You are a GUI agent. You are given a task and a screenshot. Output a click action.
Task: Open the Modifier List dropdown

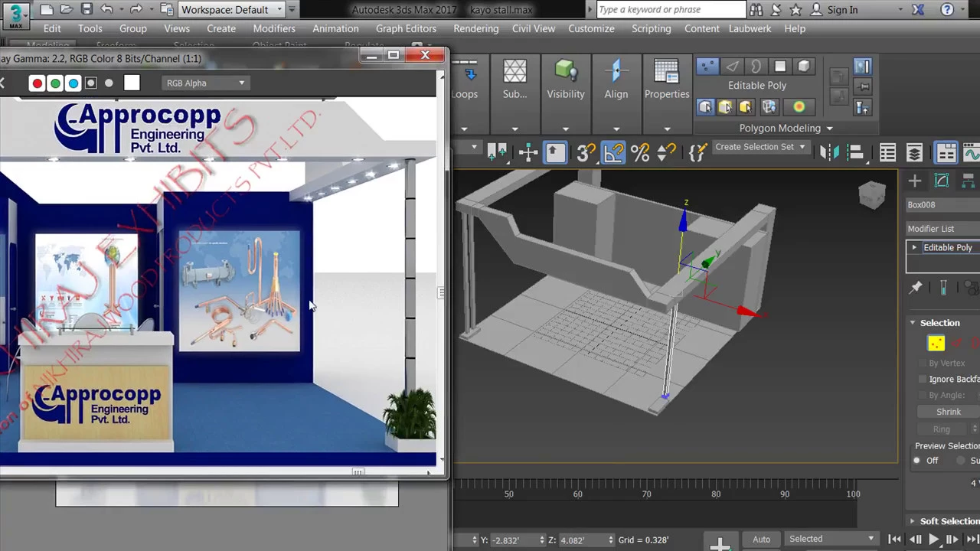point(942,229)
